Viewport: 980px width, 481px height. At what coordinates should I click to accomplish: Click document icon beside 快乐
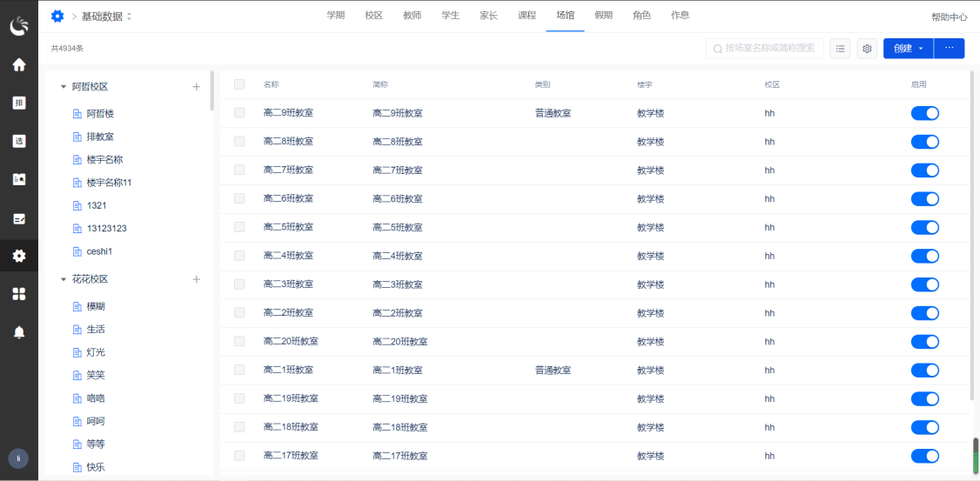tap(77, 467)
